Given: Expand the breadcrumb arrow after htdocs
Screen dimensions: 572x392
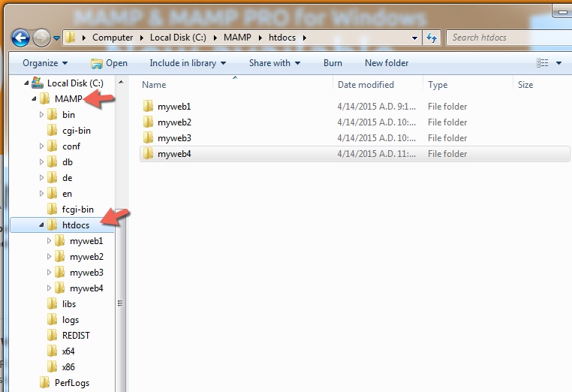Looking at the screenshot, I should [304, 38].
